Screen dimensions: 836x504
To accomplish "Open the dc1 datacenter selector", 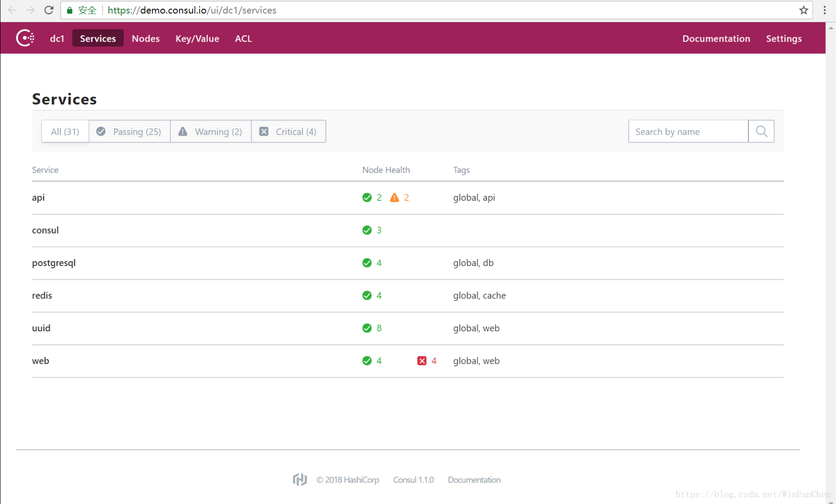I will pyautogui.click(x=57, y=38).
